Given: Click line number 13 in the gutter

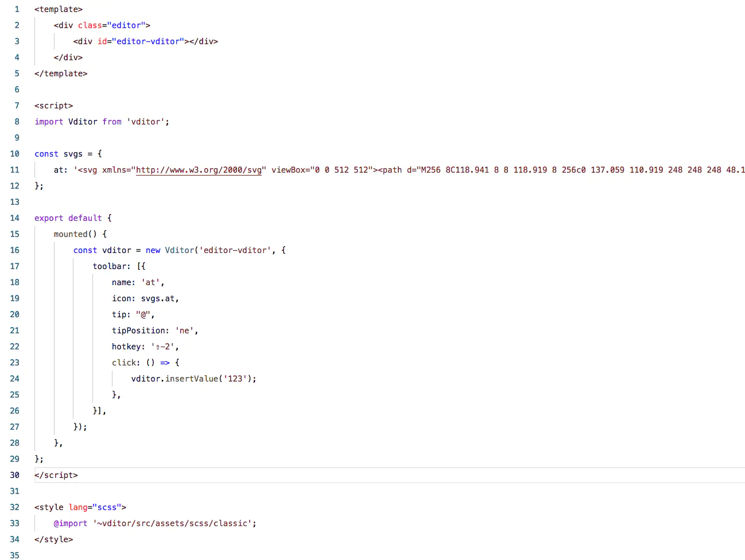Looking at the screenshot, I should 15,202.
